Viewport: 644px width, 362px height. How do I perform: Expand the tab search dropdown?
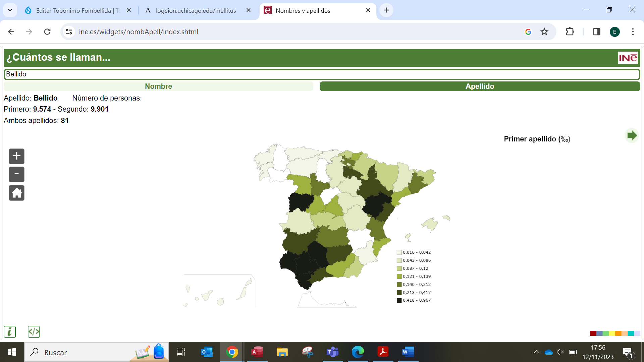pos(10,10)
